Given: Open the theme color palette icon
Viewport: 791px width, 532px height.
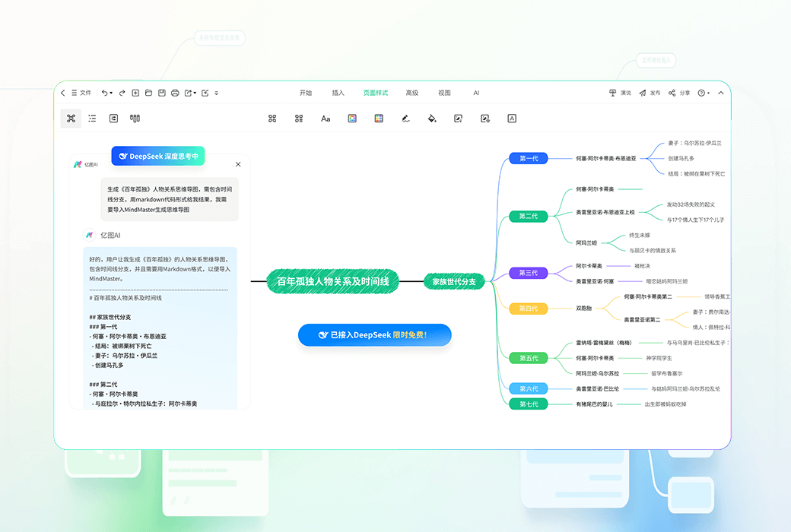Looking at the screenshot, I should click(352, 119).
